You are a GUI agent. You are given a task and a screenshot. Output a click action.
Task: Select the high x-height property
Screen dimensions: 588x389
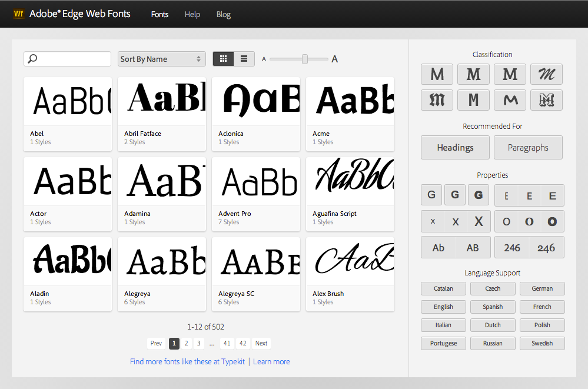click(x=479, y=221)
